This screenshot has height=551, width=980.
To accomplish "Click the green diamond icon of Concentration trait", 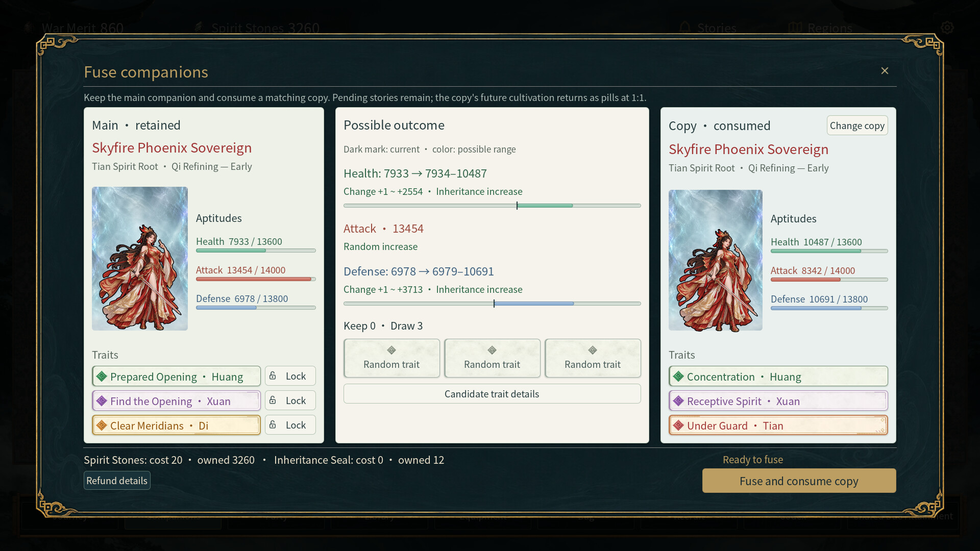I will 678,377.
